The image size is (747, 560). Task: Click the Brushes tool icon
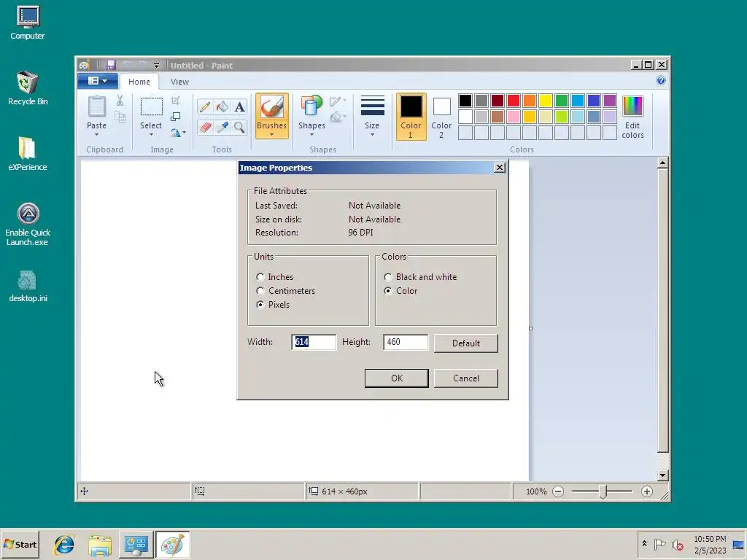271,106
